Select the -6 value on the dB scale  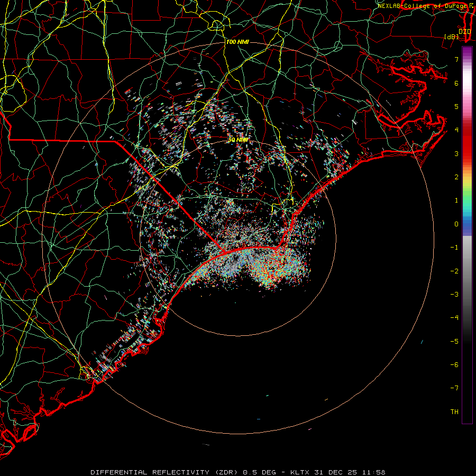tap(454, 365)
